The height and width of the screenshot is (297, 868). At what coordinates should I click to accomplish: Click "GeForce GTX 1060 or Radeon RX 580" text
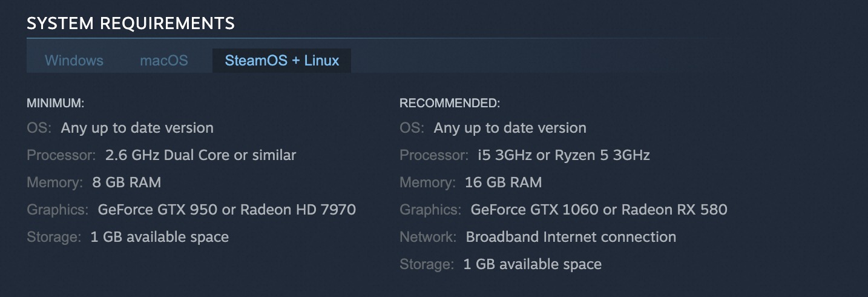pos(599,210)
